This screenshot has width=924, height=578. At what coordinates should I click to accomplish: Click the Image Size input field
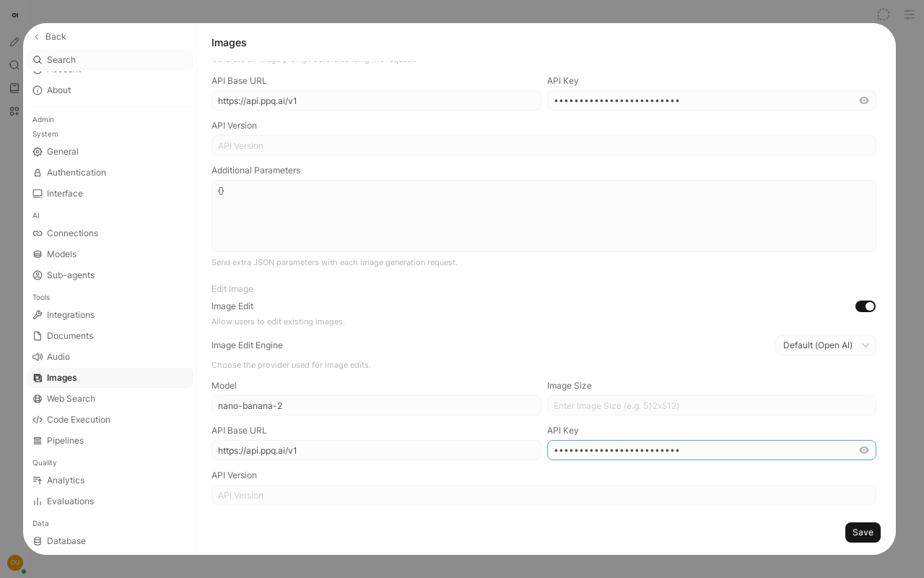(x=712, y=405)
